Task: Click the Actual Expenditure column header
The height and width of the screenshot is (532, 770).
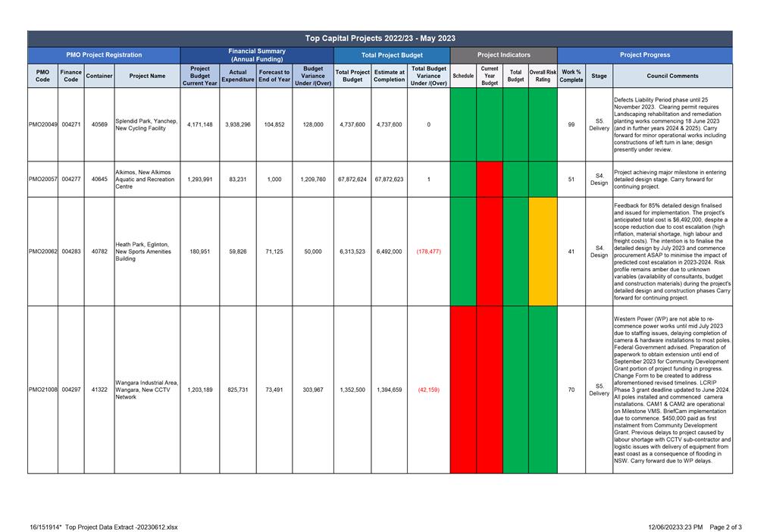Action: click(x=238, y=76)
